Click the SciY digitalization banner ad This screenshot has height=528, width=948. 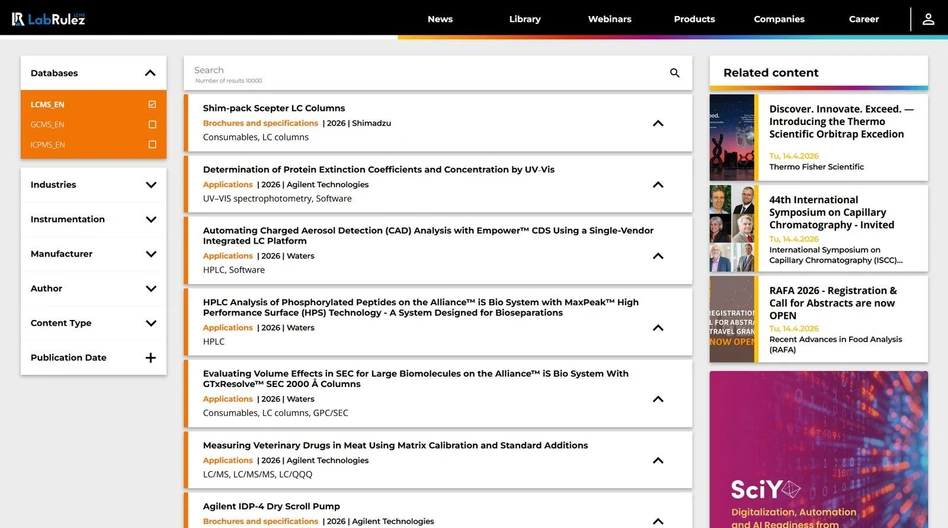point(819,449)
